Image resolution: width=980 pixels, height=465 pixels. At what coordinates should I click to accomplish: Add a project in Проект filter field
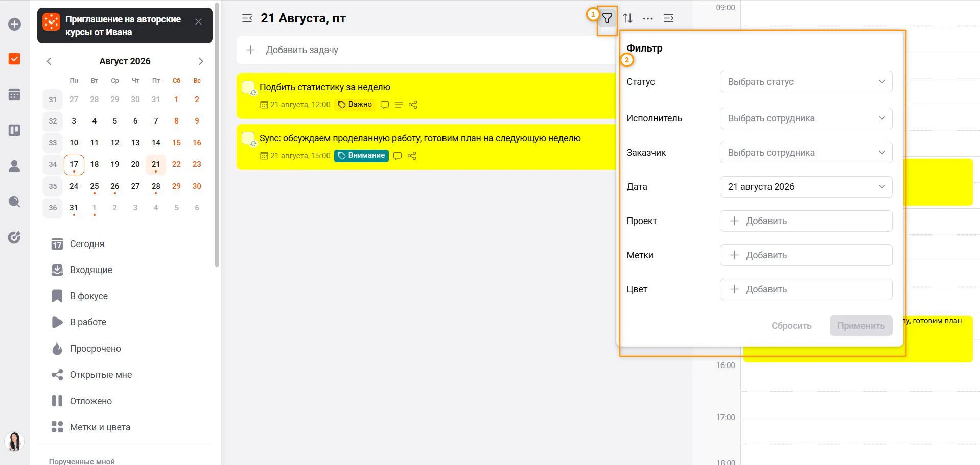pos(806,221)
